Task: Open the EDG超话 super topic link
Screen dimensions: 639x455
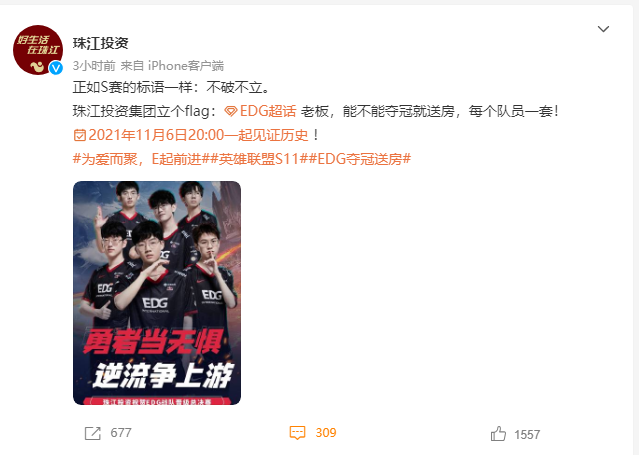Action: coord(268,111)
